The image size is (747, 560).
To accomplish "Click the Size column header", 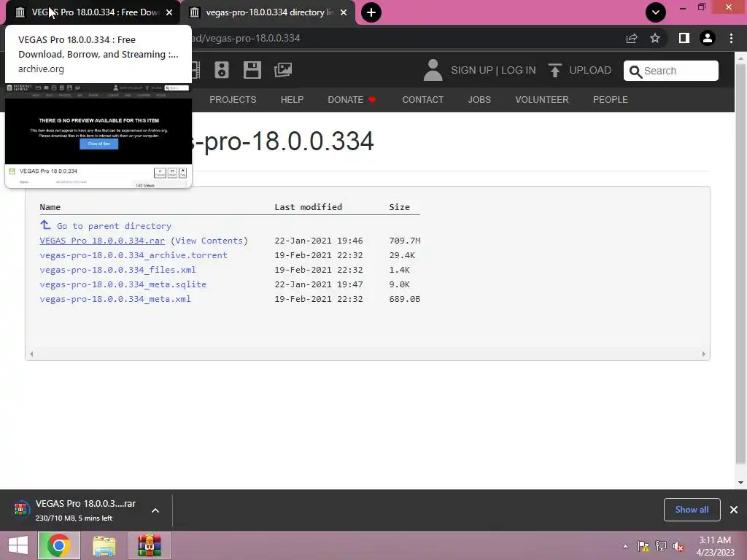I will click(399, 206).
